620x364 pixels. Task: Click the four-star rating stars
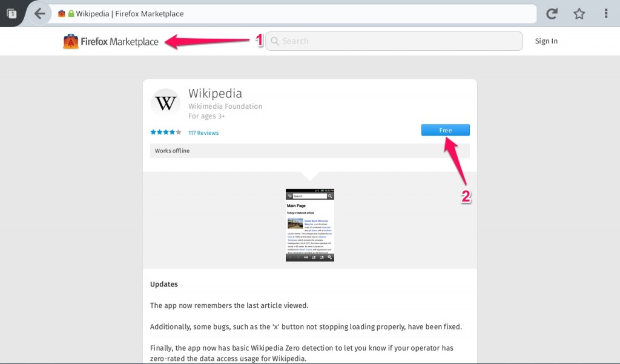click(x=166, y=132)
